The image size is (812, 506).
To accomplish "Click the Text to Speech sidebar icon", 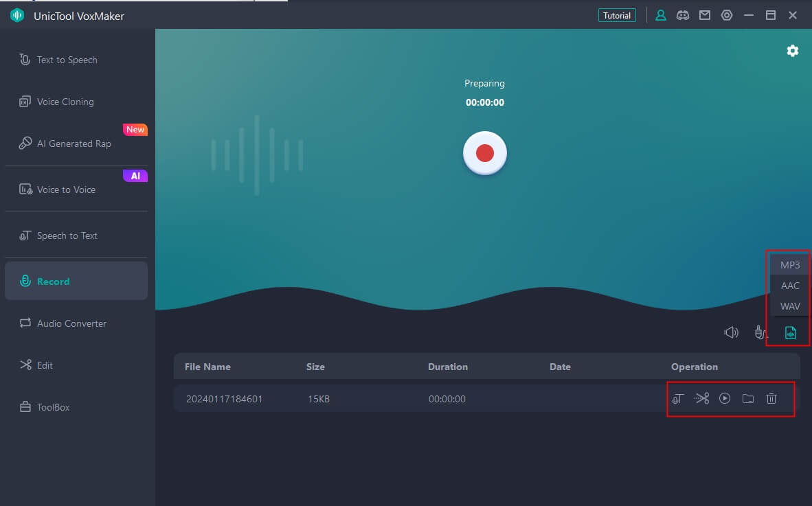I will click(25, 60).
